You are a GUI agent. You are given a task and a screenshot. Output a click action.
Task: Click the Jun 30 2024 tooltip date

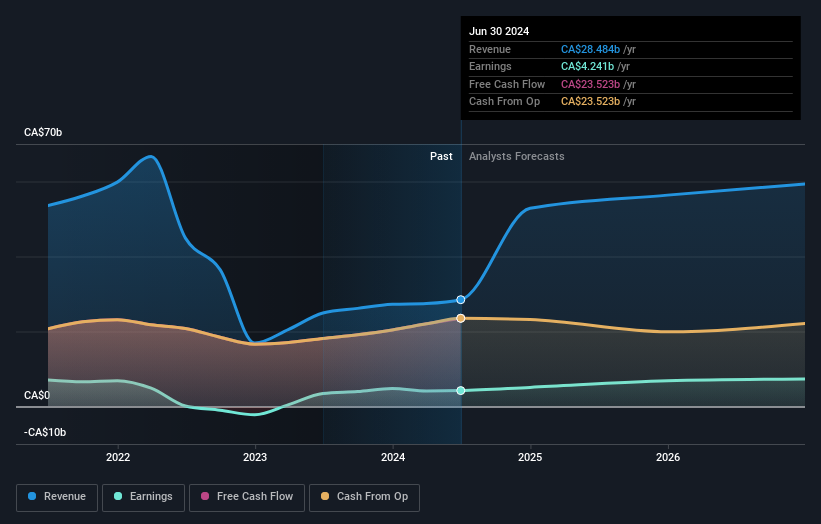[x=499, y=31]
